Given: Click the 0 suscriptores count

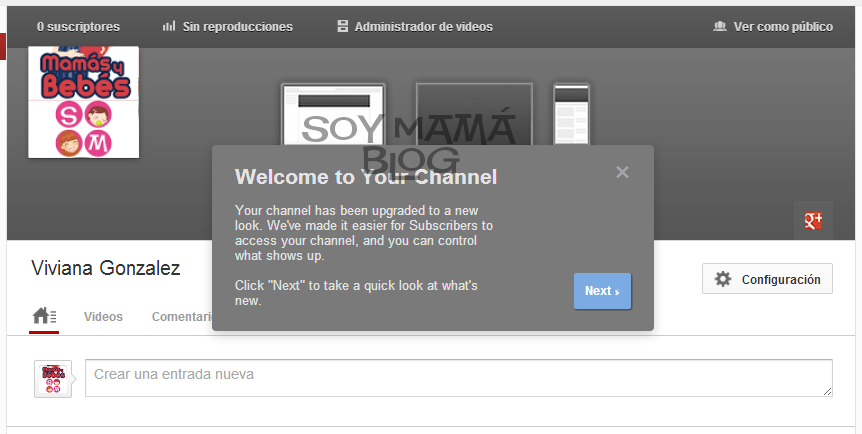Looking at the screenshot, I should coord(78,26).
